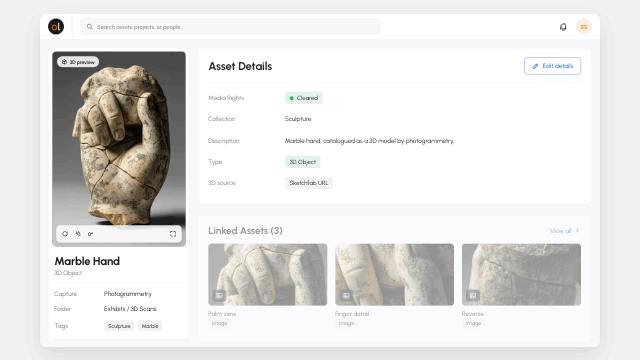
Task: Click the image icon on Reverse thumbnail
Action: coord(473,295)
